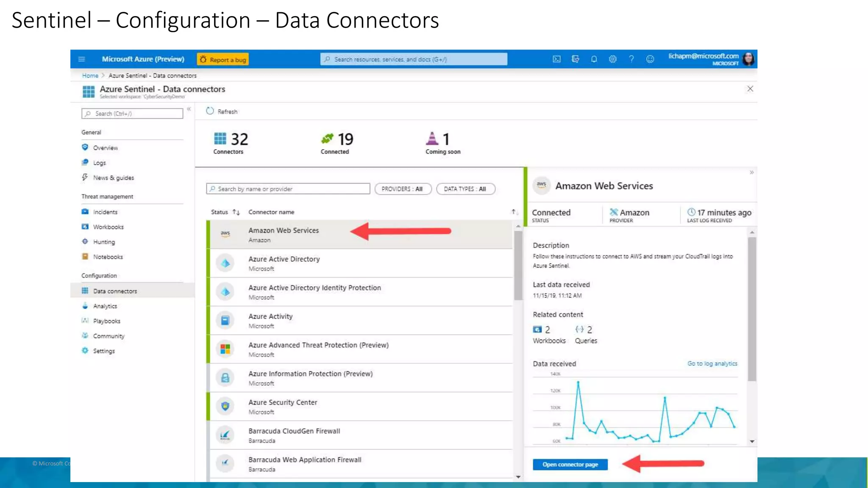Open the hamburger portal menu
The height and width of the screenshot is (488, 868).
(82, 59)
